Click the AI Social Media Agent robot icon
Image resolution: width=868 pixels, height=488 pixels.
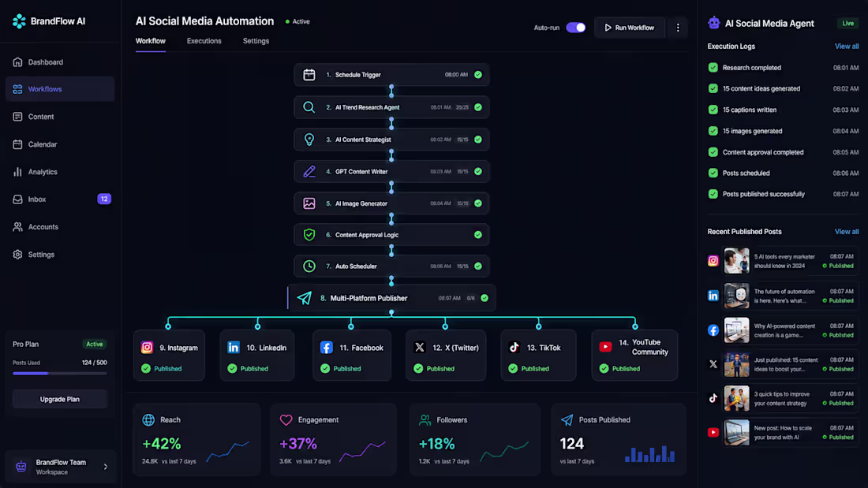[714, 23]
